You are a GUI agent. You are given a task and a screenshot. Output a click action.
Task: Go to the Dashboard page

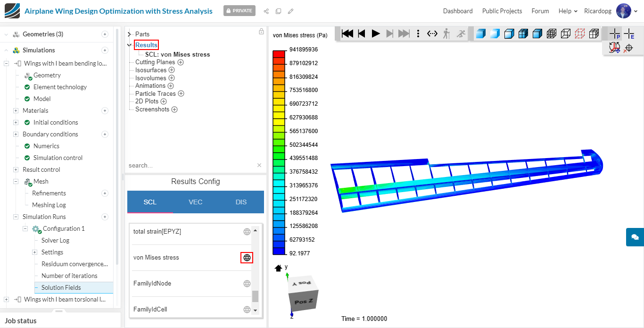tap(457, 11)
